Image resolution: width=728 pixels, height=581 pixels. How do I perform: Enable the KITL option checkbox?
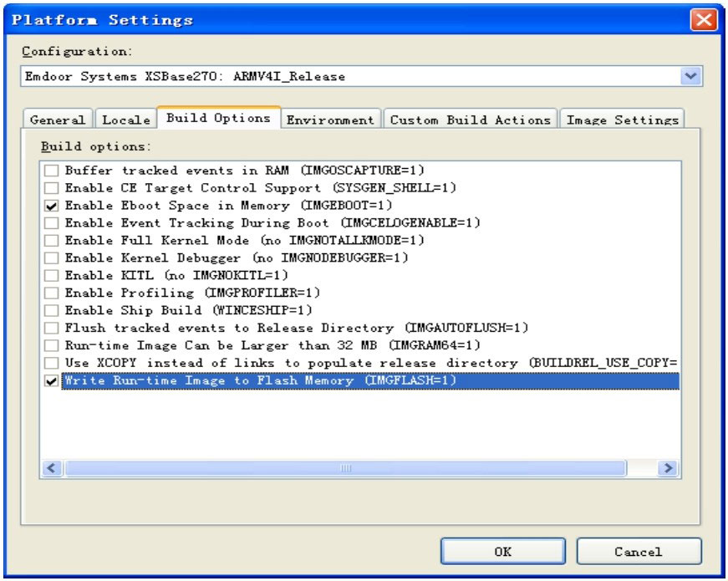52,276
